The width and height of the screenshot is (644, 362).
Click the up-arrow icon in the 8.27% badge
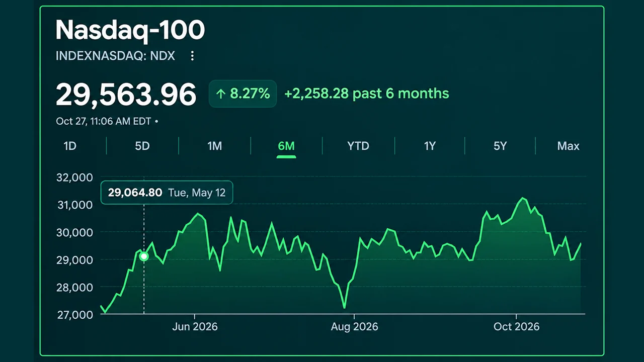click(x=220, y=94)
